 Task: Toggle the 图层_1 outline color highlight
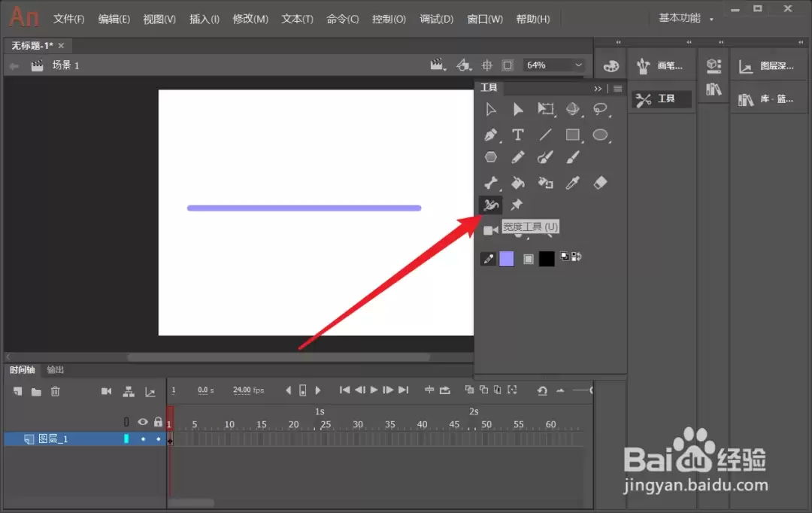click(x=126, y=439)
